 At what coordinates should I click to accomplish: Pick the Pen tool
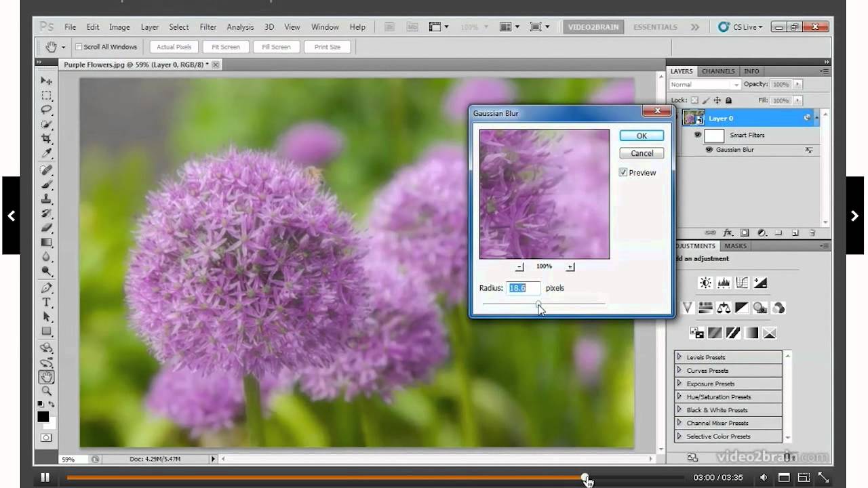click(46, 288)
